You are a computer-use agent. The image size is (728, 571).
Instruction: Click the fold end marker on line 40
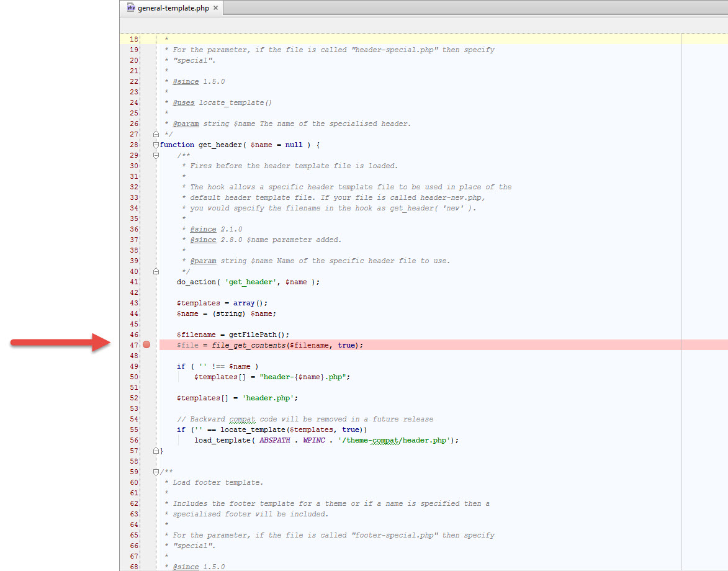(156, 271)
